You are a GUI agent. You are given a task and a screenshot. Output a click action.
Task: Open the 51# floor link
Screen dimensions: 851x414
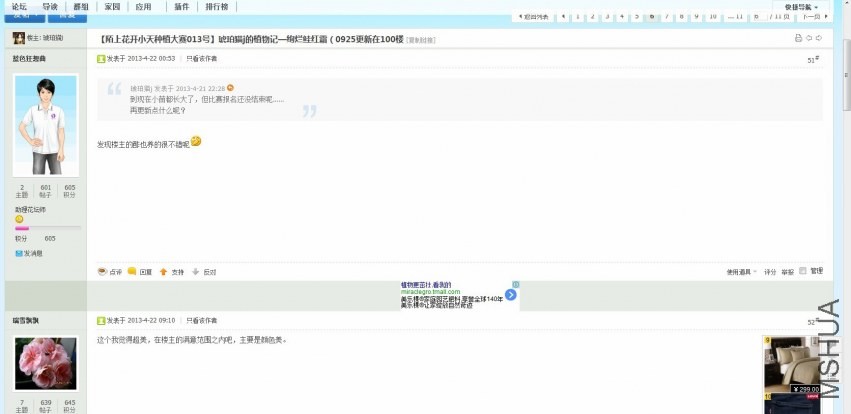pyautogui.click(x=813, y=60)
